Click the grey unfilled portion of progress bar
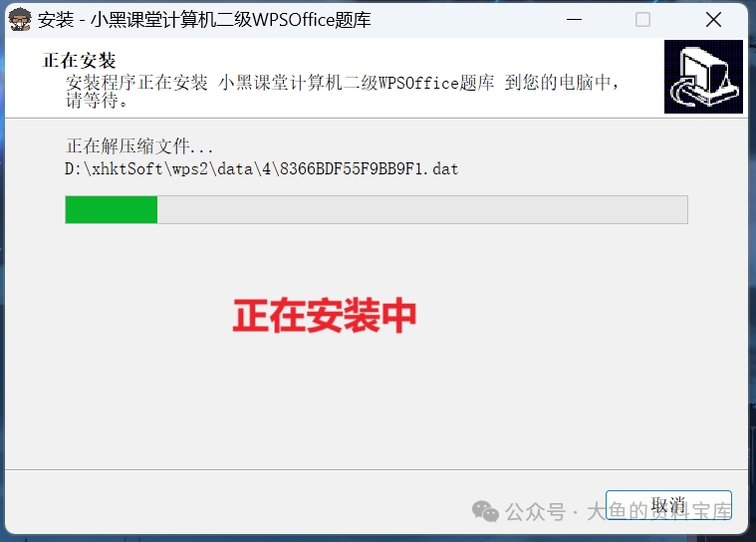This screenshot has height=542, width=756. [x=422, y=210]
